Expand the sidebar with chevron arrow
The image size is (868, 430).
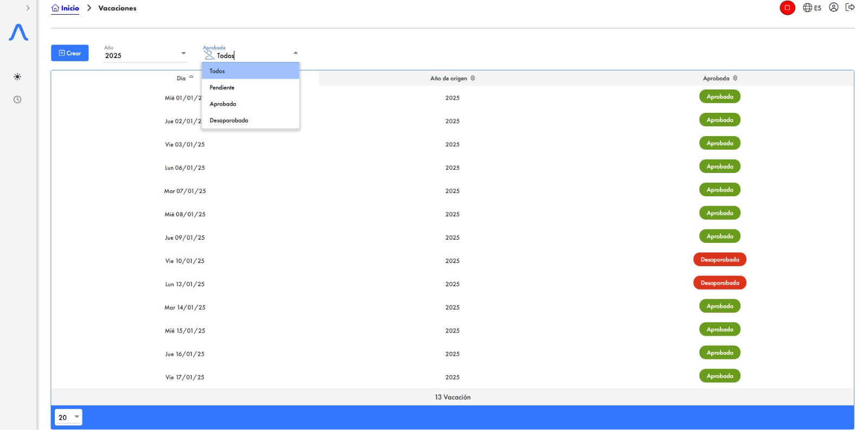click(x=28, y=8)
